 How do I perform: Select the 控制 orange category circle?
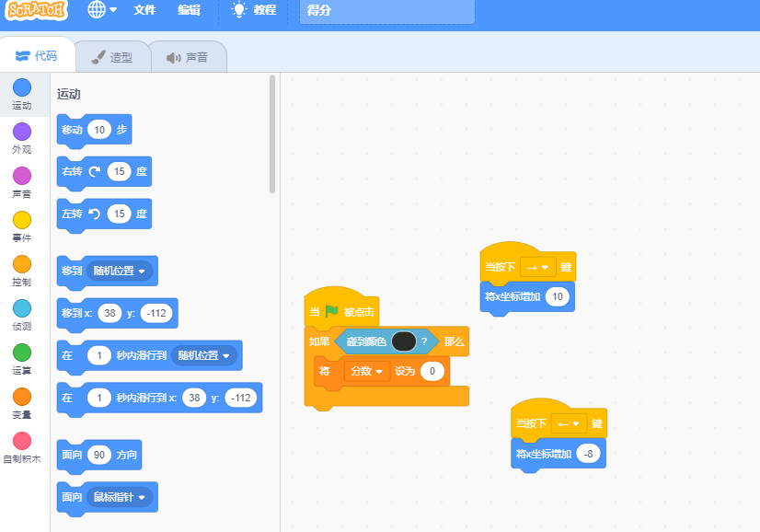22,264
